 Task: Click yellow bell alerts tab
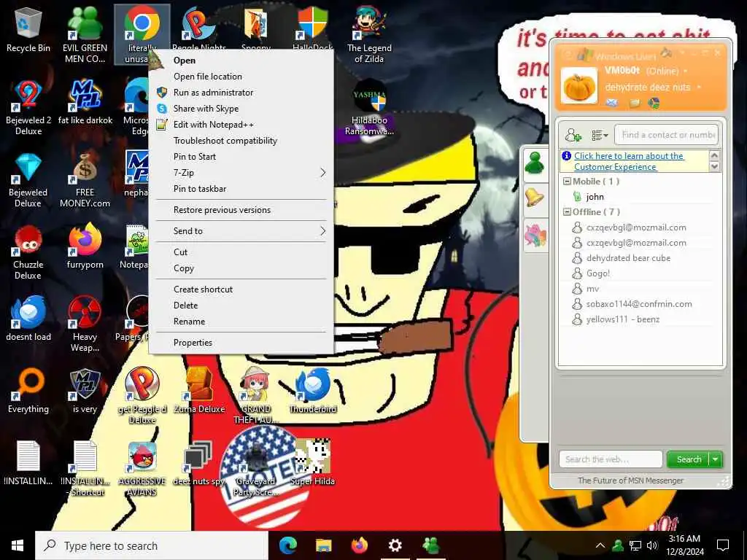click(535, 197)
